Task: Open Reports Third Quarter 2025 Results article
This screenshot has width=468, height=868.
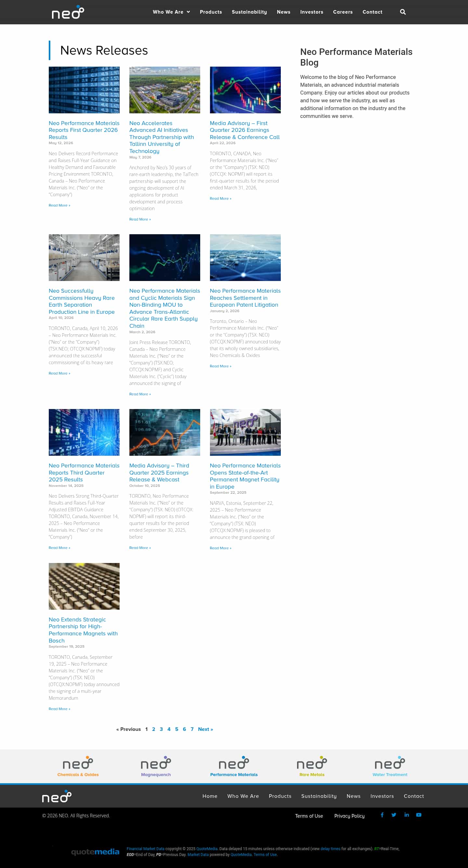Action: pyautogui.click(x=84, y=472)
